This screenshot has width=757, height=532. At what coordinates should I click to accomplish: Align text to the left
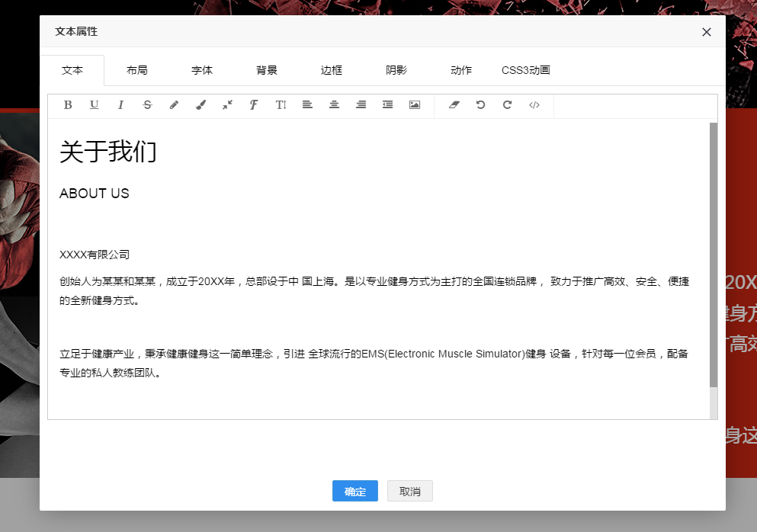click(x=307, y=105)
